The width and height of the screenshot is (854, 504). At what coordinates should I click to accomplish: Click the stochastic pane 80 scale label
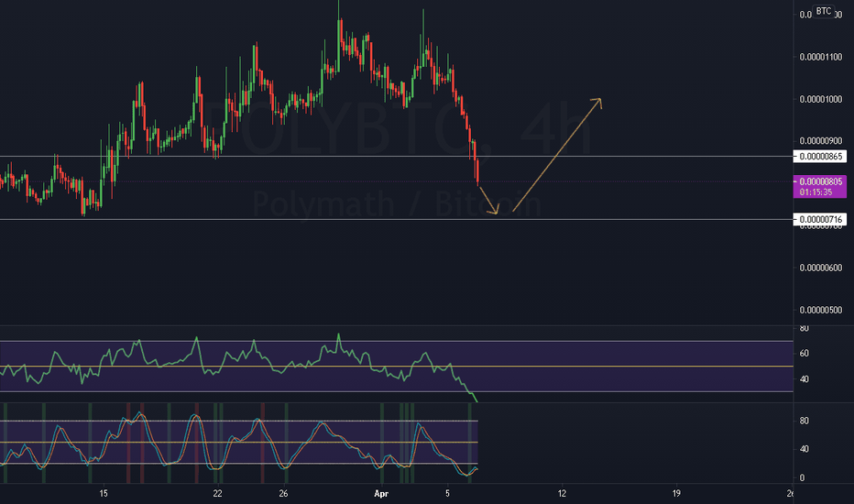tap(804, 421)
